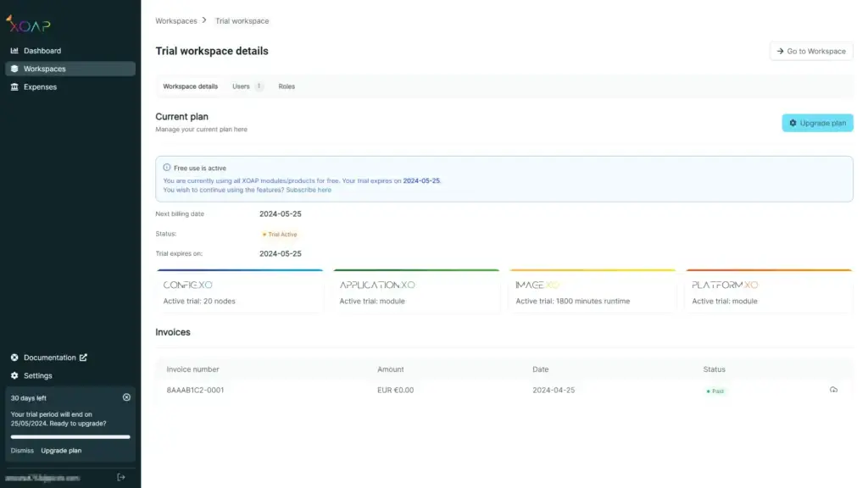Image resolution: width=868 pixels, height=488 pixels.
Task: Click the Paid status badge
Action: click(x=715, y=391)
